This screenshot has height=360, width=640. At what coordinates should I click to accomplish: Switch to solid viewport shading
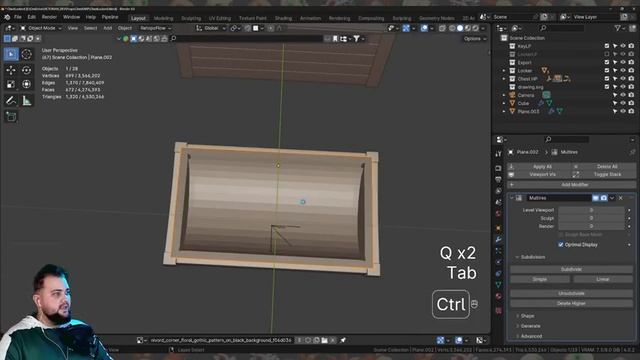[460, 28]
